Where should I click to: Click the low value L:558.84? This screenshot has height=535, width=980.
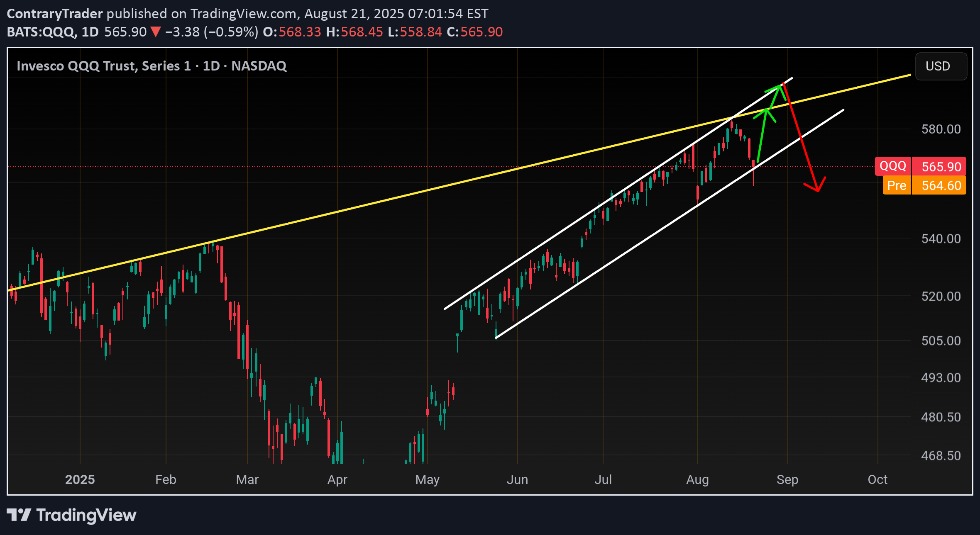415,32
